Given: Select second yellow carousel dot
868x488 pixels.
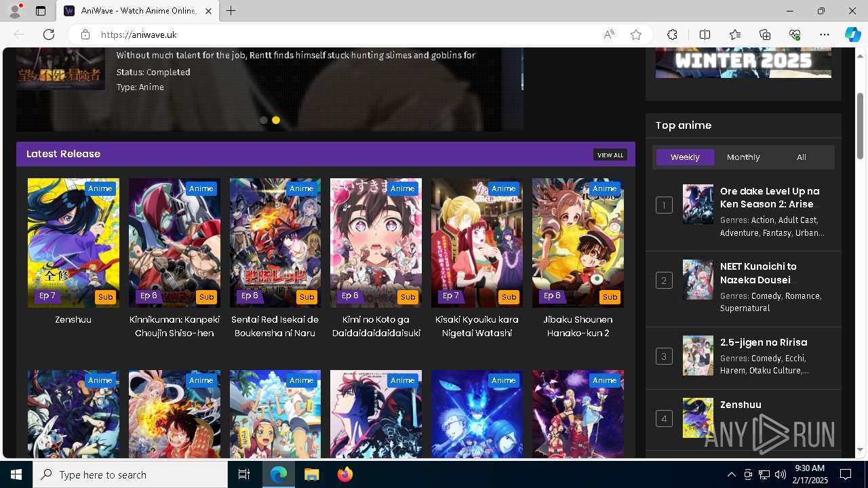Looking at the screenshot, I should point(276,120).
